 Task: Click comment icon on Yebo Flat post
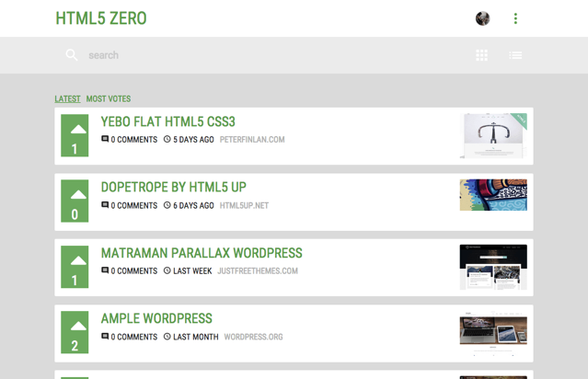105,139
